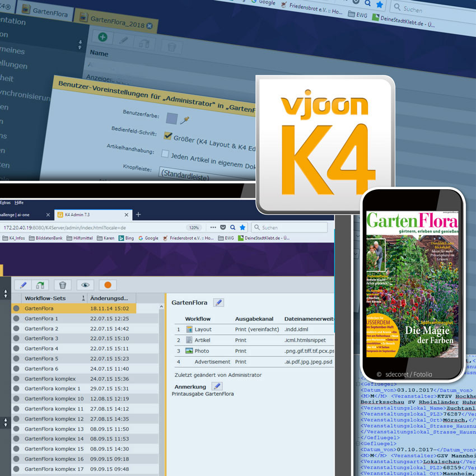The width and height of the screenshot is (476, 476).
Task: Toggle the eye visibility button in toolbar
Action: tap(85, 285)
